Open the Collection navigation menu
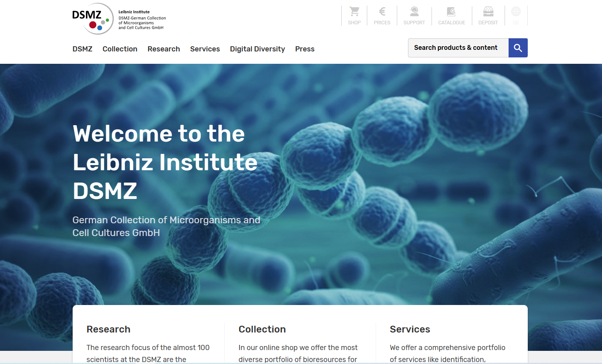The height and width of the screenshot is (364, 602). 120,49
